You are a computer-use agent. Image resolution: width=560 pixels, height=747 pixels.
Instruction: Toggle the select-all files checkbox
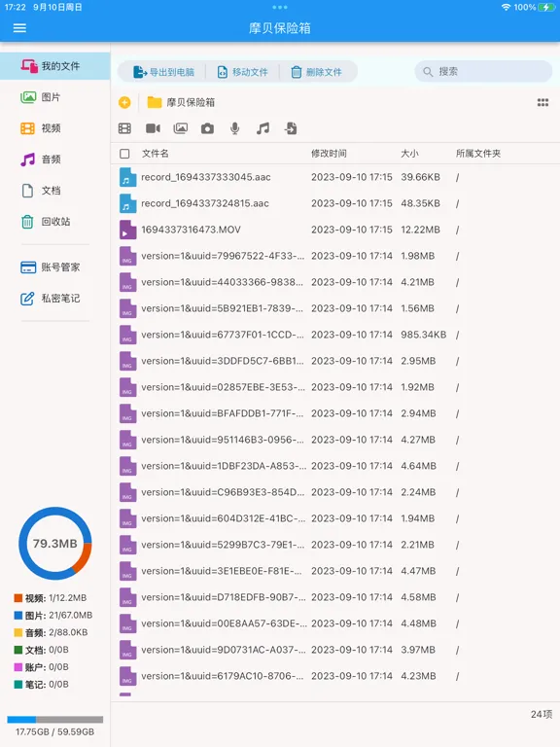pos(124,154)
